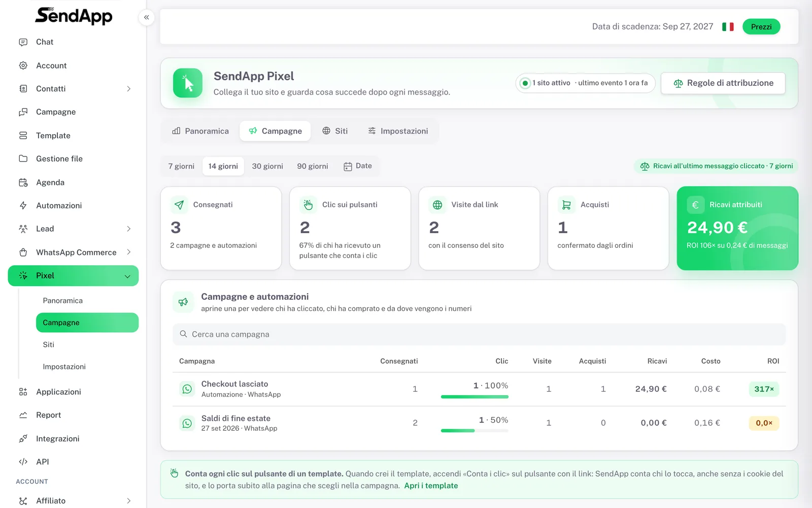Image resolution: width=812 pixels, height=508 pixels.
Task: Click the Automazioni lightning bolt icon
Action: (x=23, y=206)
